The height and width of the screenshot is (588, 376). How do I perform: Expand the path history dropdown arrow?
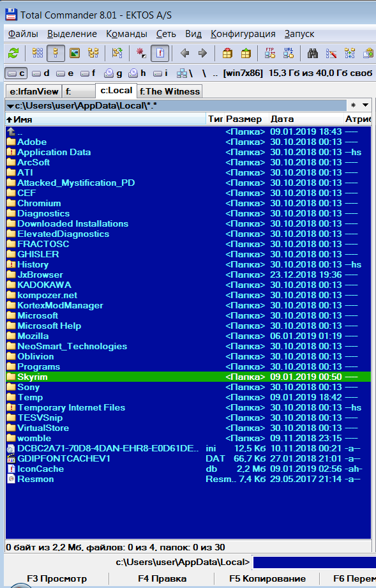[x=365, y=105]
